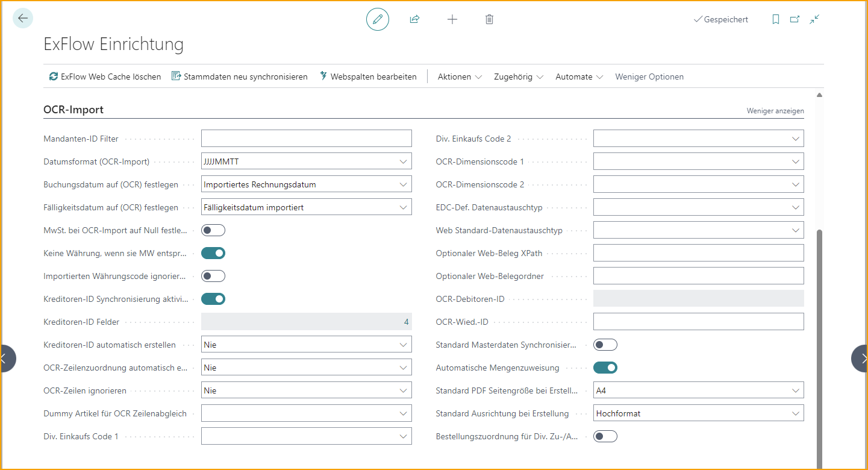Click Kreditoren-ID Felder value 4
Image resolution: width=868 pixels, height=470 pixels.
(x=407, y=322)
